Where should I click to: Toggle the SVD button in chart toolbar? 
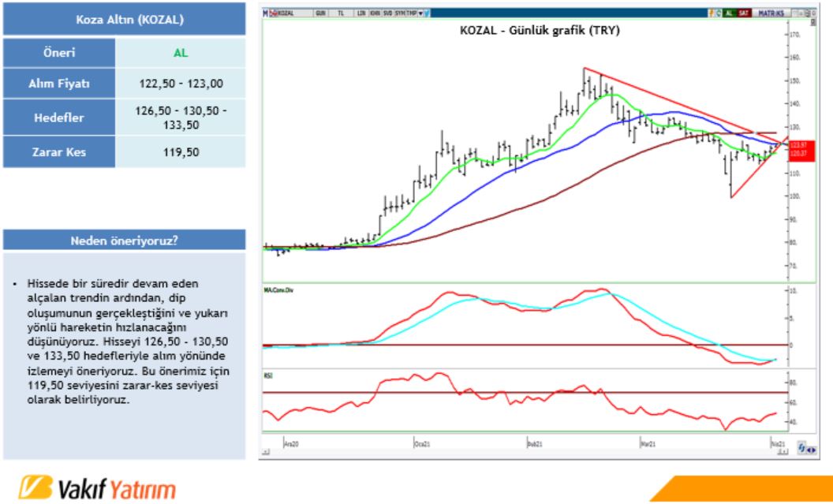pyautogui.click(x=387, y=13)
